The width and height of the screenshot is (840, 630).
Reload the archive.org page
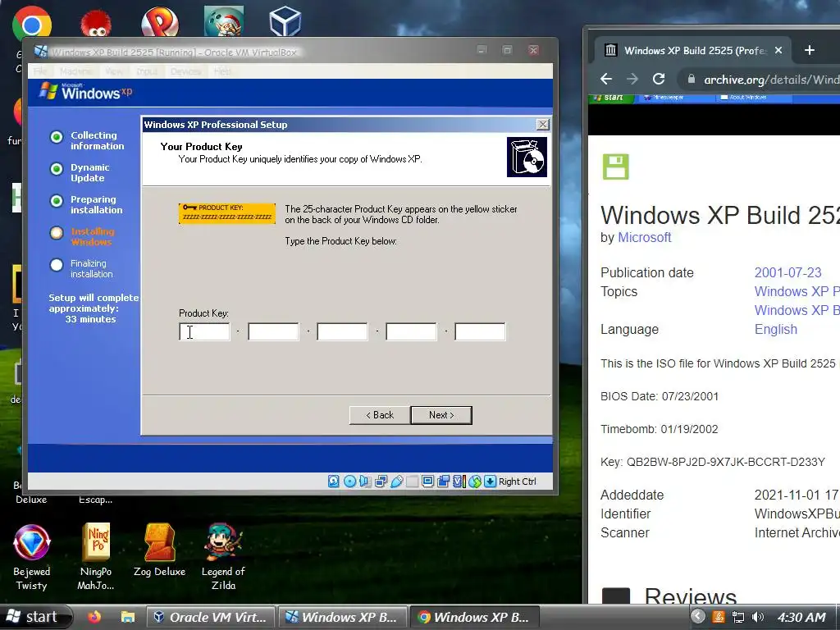pos(659,80)
